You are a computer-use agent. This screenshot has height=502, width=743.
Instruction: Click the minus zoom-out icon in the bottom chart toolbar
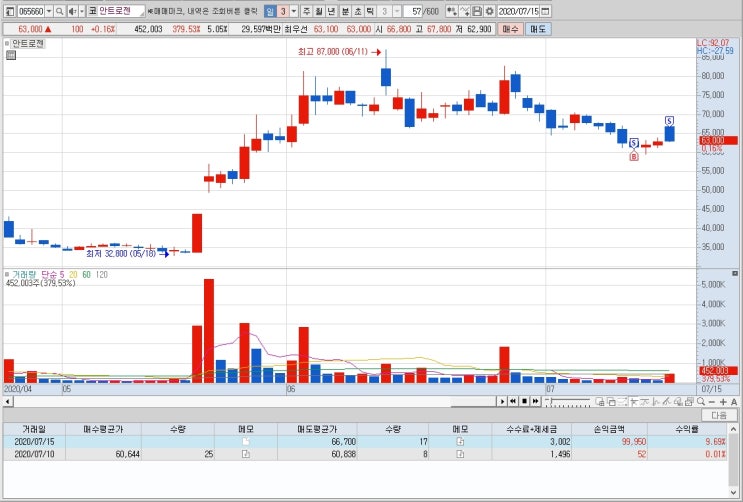point(712,402)
